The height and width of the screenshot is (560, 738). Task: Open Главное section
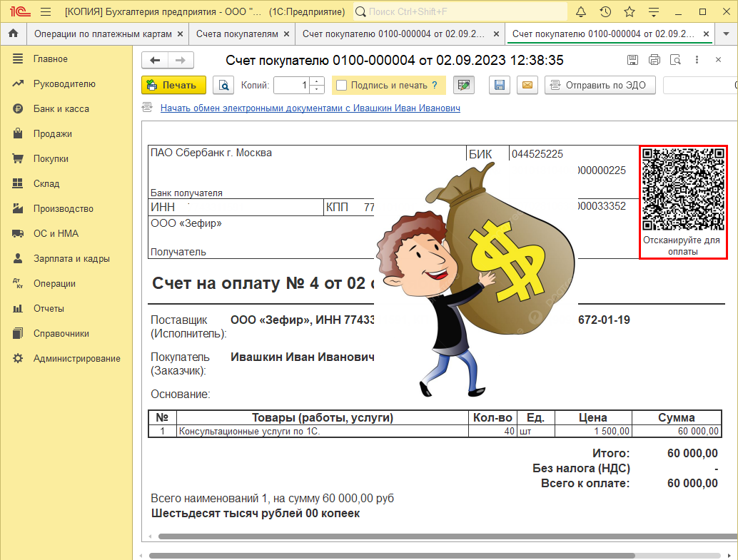click(x=66, y=58)
